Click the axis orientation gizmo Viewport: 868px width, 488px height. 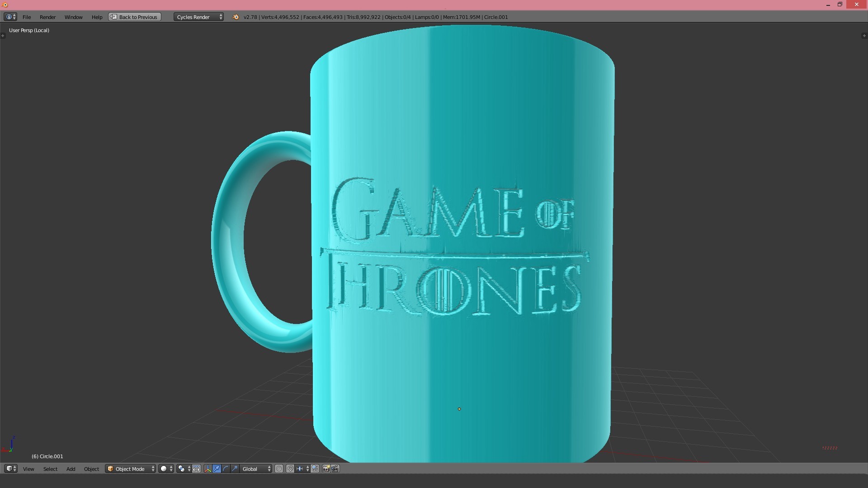pyautogui.click(x=9, y=445)
